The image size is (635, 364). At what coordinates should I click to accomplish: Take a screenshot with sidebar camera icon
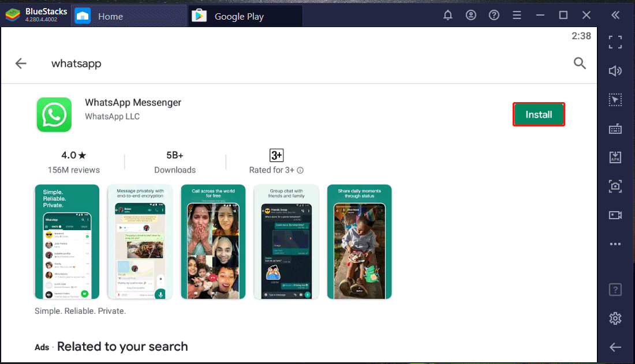click(x=615, y=186)
